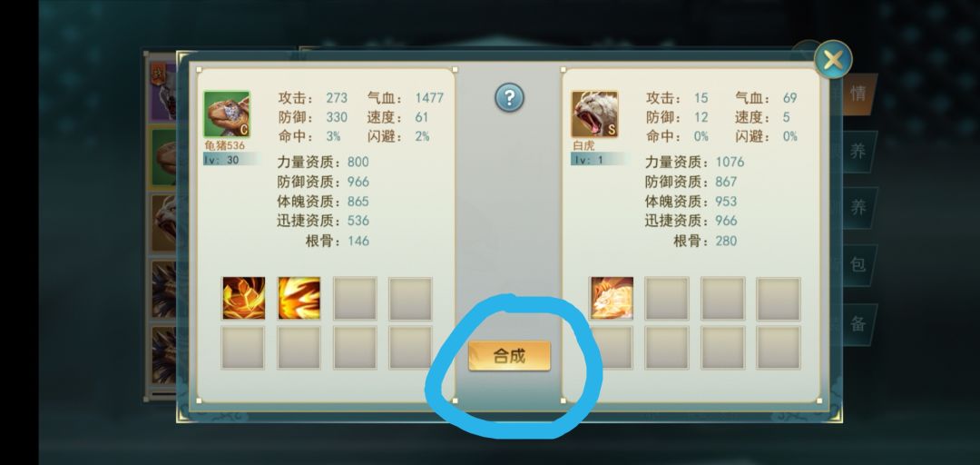Tap the lv: 30 level bar of 龟猪
Image resolution: width=980 pixels, height=465 pixels.
point(230,160)
